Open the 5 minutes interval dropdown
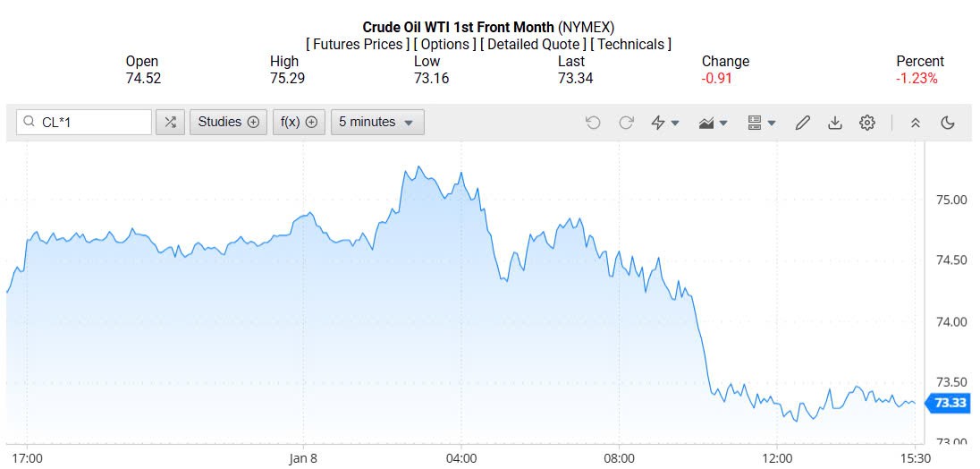This screenshot has width=980, height=469. coord(376,123)
